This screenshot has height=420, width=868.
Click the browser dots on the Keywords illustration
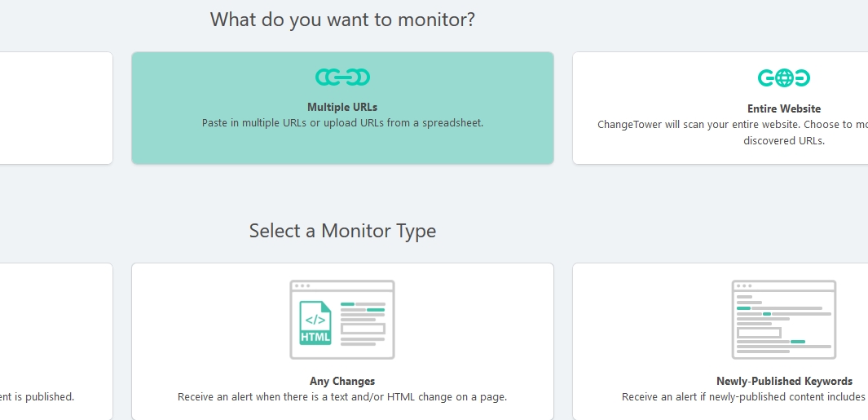pos(744,286)
